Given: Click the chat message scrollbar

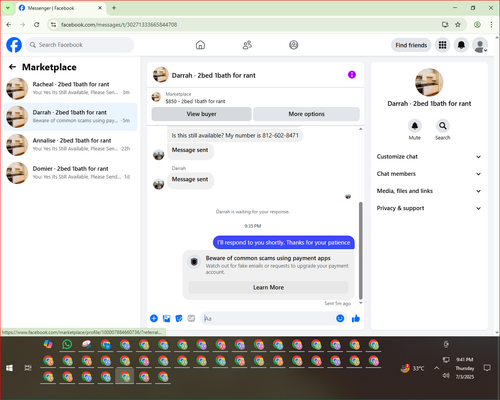Looking at the screenshot, I should 360,251.
